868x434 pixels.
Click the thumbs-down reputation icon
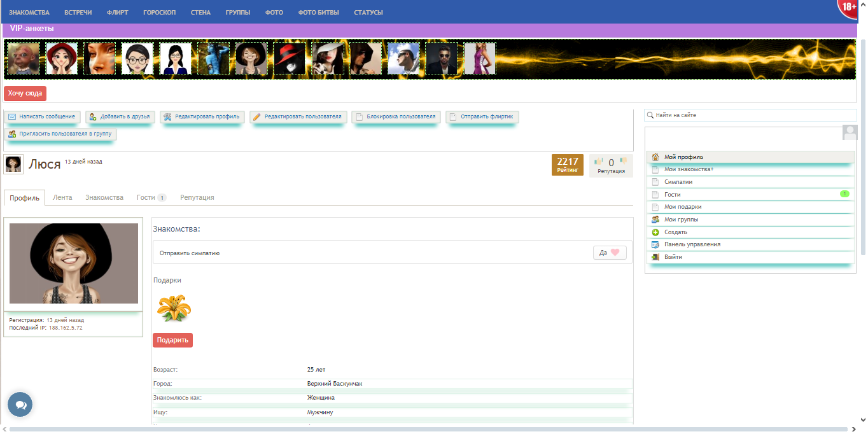[624, 161]
